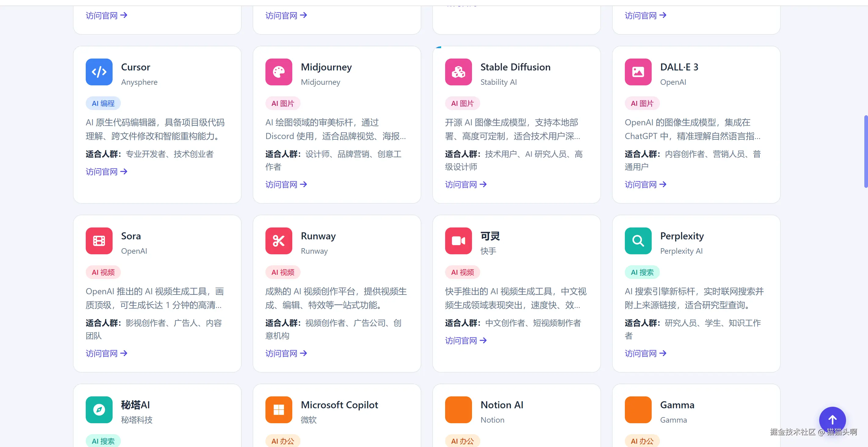Click the 秘塔AI card title

click(x=135, y=405)
